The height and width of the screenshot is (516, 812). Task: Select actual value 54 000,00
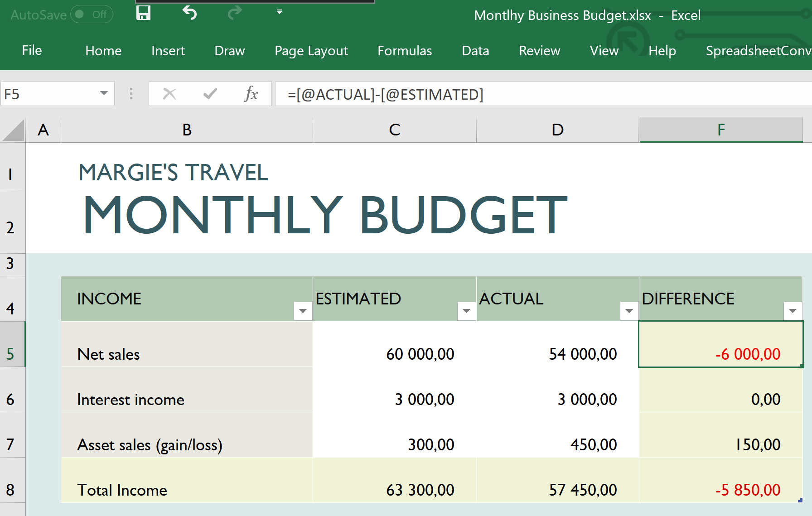pyautogui.click(x=557, y=344)
